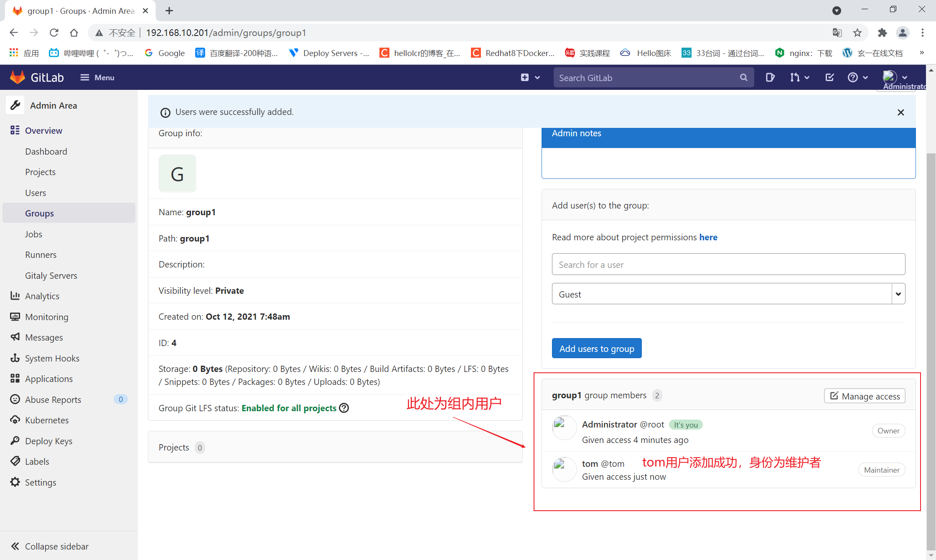936x560 pixels.
Task: Select the Deploy Keys key icon
Action: [15, 440]
